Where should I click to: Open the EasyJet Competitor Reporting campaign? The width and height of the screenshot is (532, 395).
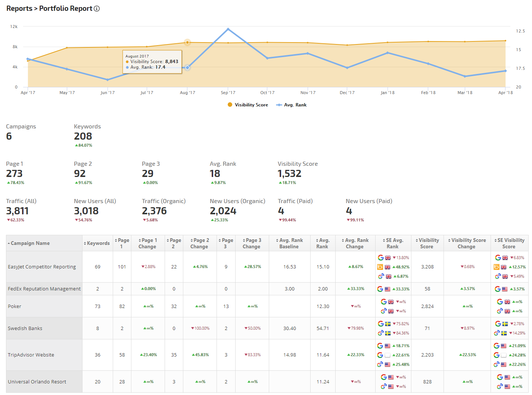(x=42, y=267)
